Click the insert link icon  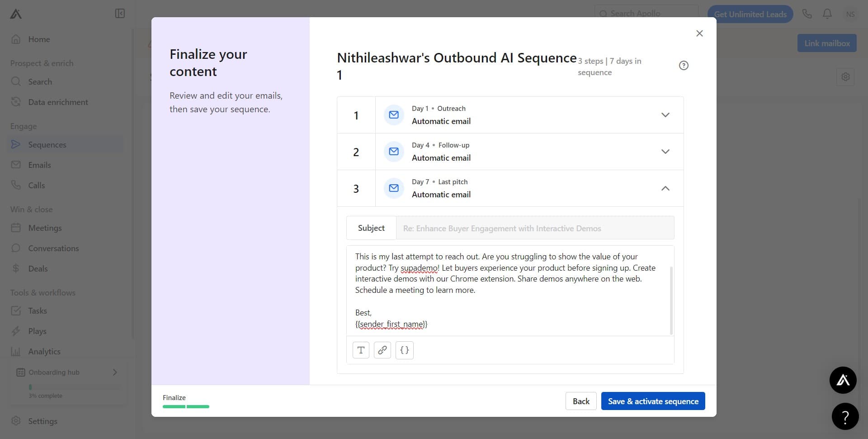[382, 350]
